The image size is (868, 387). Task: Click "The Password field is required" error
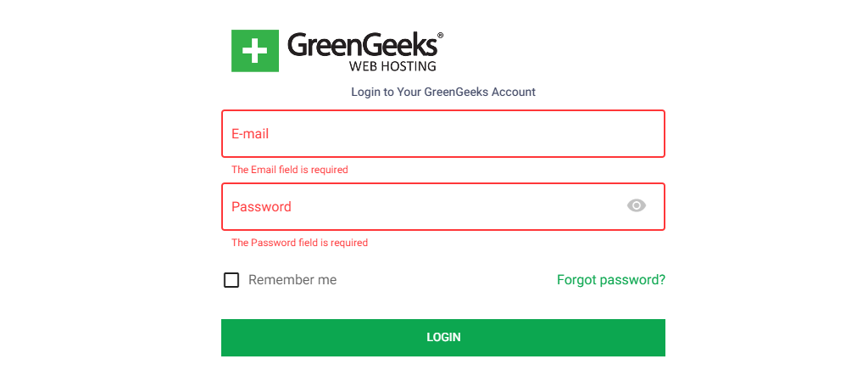click(x=299, y=243)
